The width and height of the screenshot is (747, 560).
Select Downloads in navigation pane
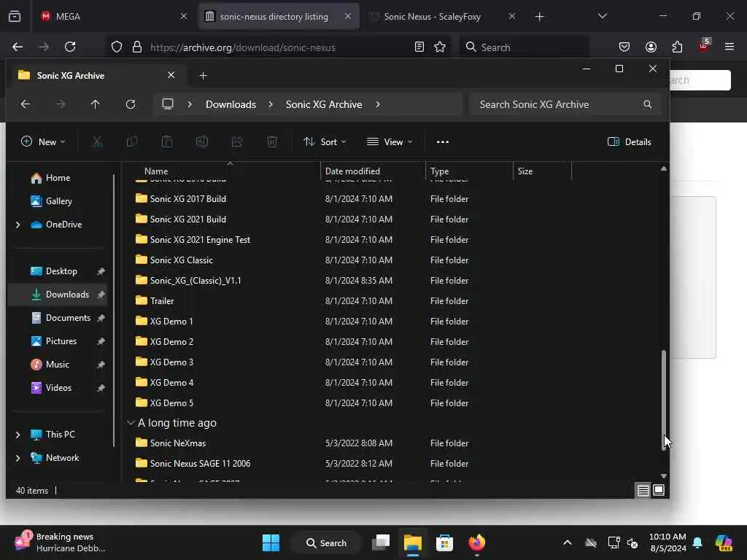point(58,295)
